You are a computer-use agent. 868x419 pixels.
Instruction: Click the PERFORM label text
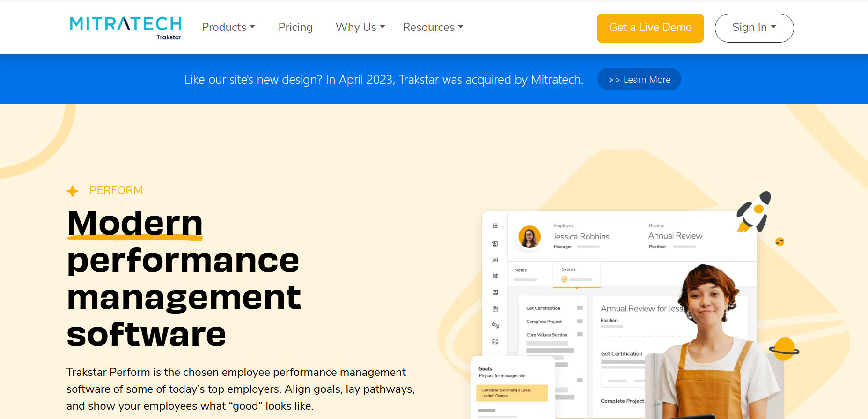coord(116,190)
